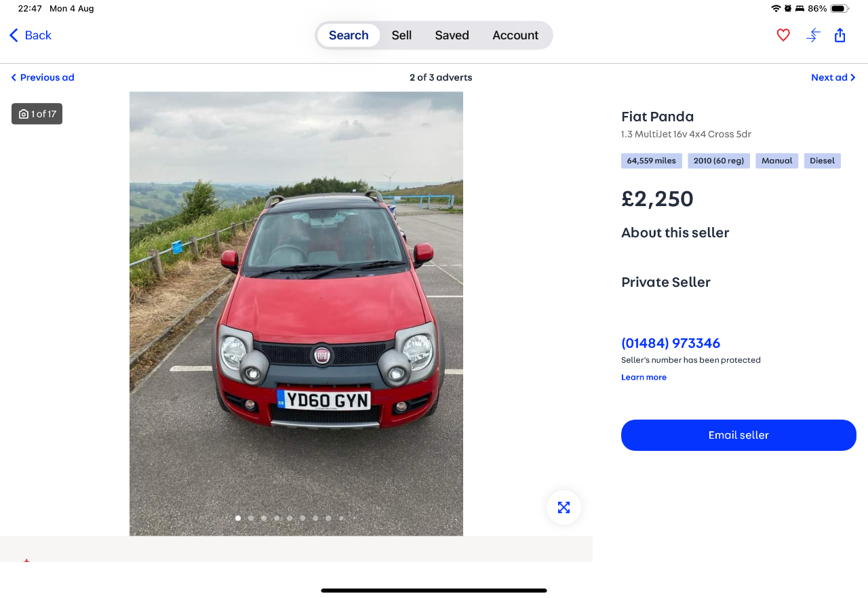Tap the camera photo counter badge
This screenshot has height=598, width=868.
click(x=37, y=114)
